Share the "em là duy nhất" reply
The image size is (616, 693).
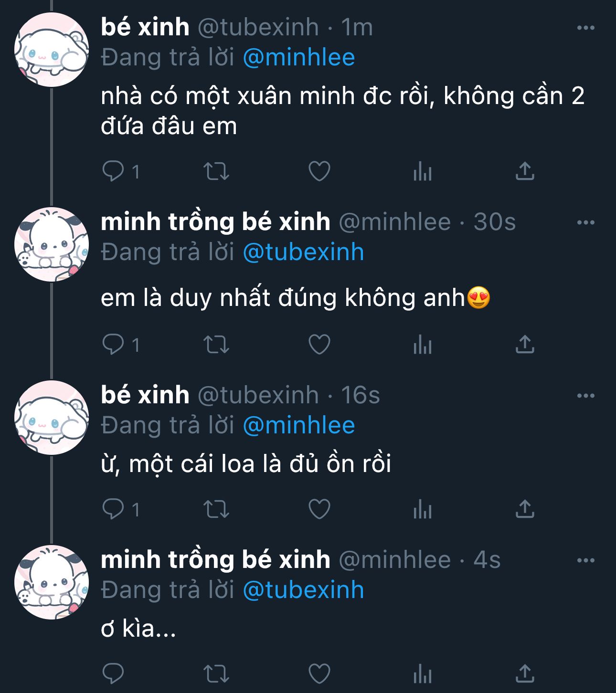click(524, 345)
